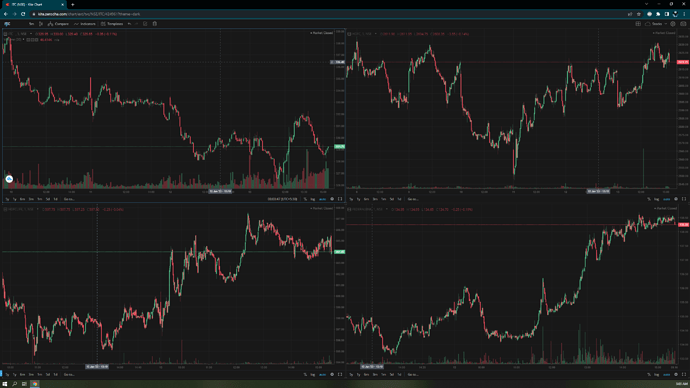Open the 5m interval dropdown
The image size is (690, 388).
point(31,24)
